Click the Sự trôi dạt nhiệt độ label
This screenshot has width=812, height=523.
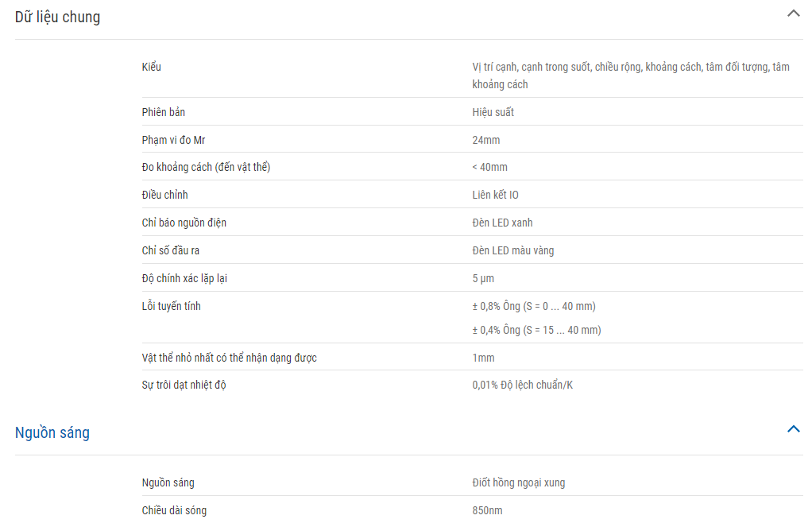click(x=184, y=385)
